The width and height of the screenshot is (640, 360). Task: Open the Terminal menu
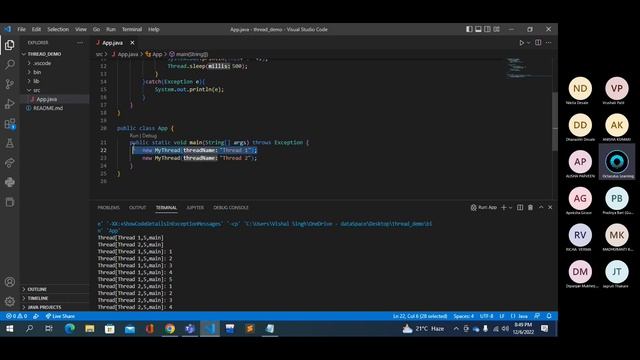pyautogui.click(x=132, y=29)
